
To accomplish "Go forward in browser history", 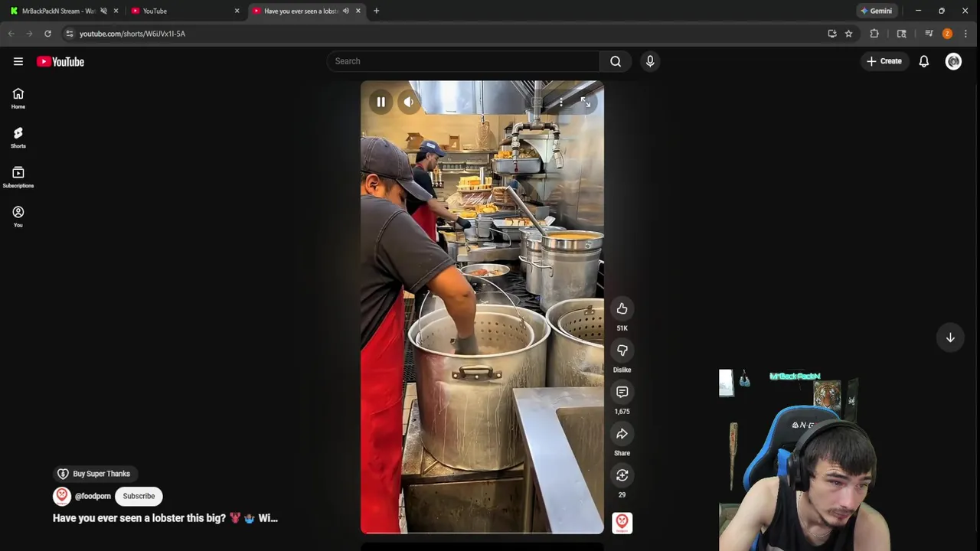I will point(29,34).
